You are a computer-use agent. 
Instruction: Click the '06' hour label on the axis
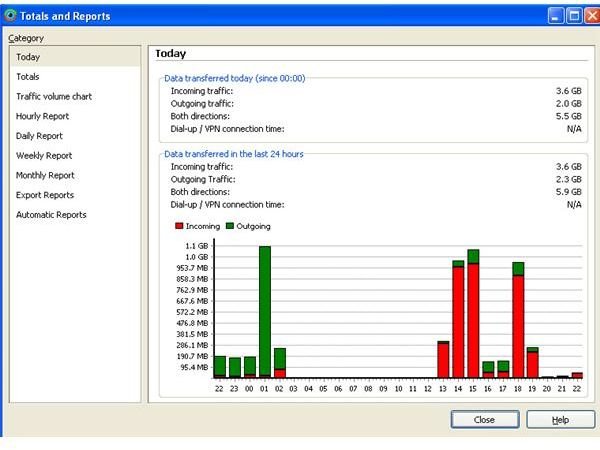coord(338,389)
